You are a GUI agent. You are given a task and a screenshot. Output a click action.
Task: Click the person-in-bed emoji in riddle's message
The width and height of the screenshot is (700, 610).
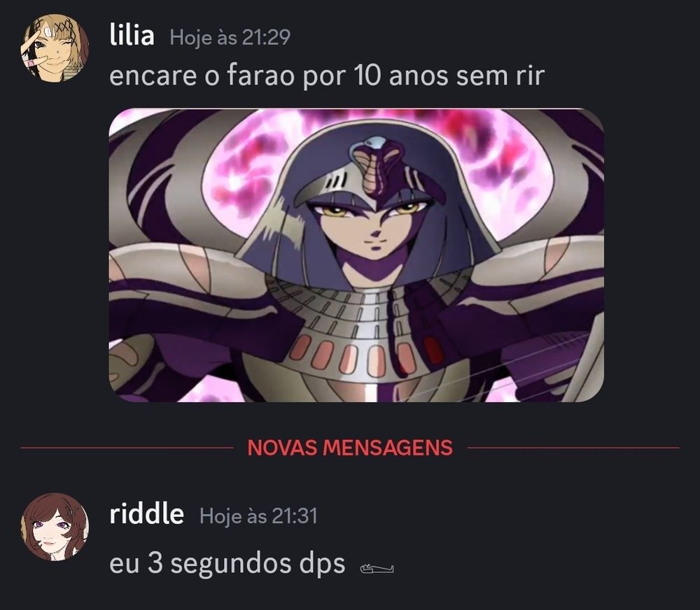pos(377,569)
